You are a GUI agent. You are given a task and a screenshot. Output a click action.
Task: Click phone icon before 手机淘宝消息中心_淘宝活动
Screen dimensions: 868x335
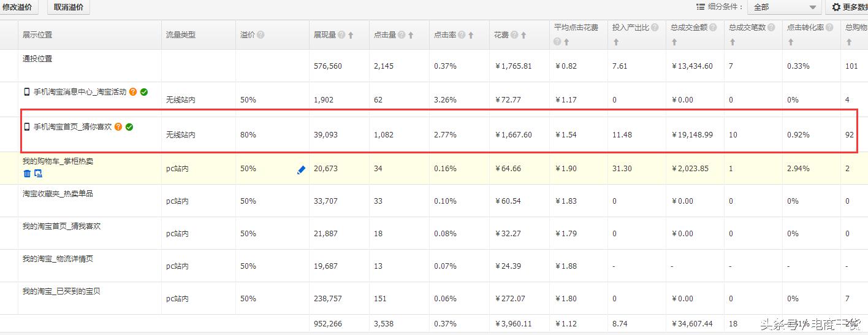tap(26, 92)
